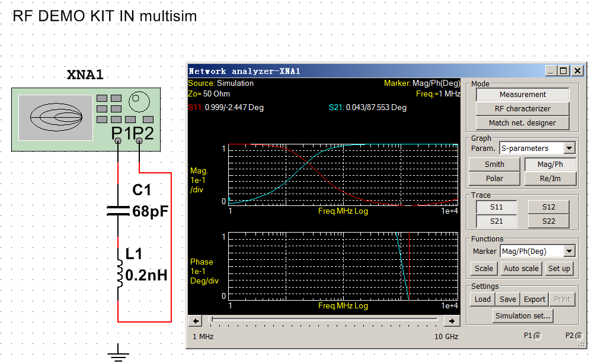This screenshot has height=364, width=598.
Task: Toggle the S11 trace
Action: (496, 207)
